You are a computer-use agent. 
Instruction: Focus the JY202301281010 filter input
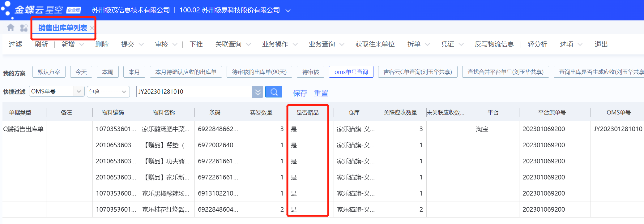[194, 92]
